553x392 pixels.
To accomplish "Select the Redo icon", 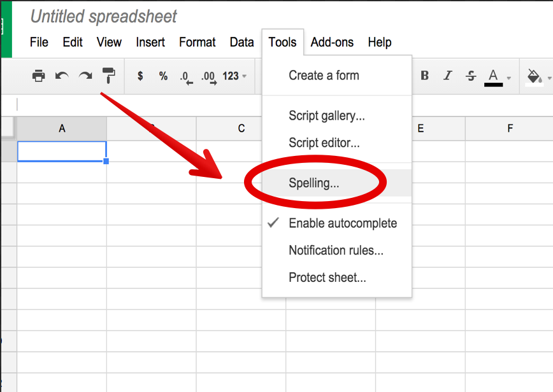I will pos(85,75).
